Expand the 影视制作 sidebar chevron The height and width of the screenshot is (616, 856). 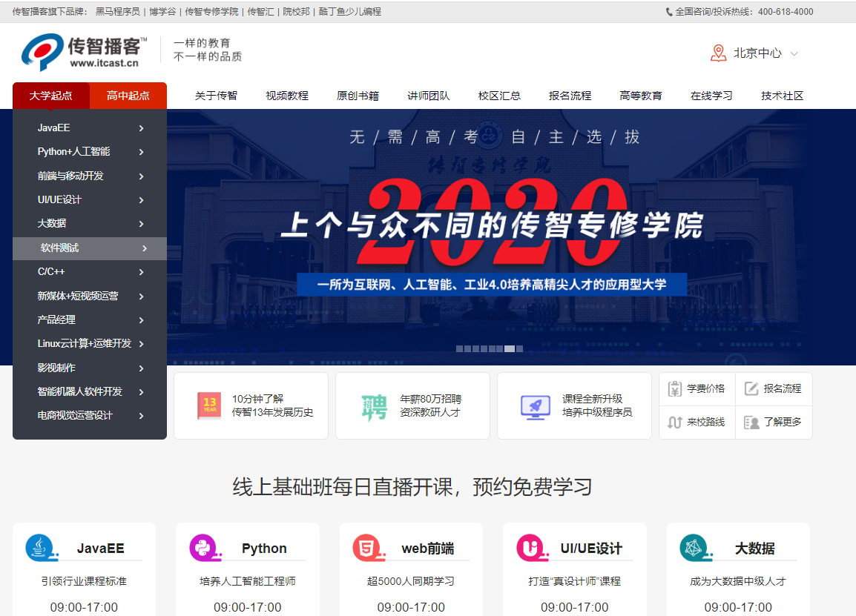pos(142,368)
